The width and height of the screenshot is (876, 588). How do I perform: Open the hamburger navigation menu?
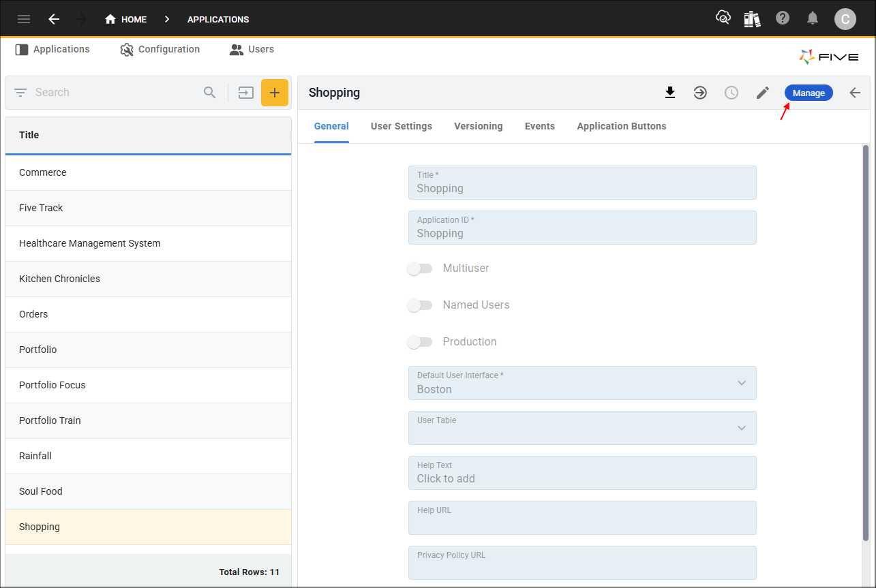pyautogui.click(x=24, y=19)
